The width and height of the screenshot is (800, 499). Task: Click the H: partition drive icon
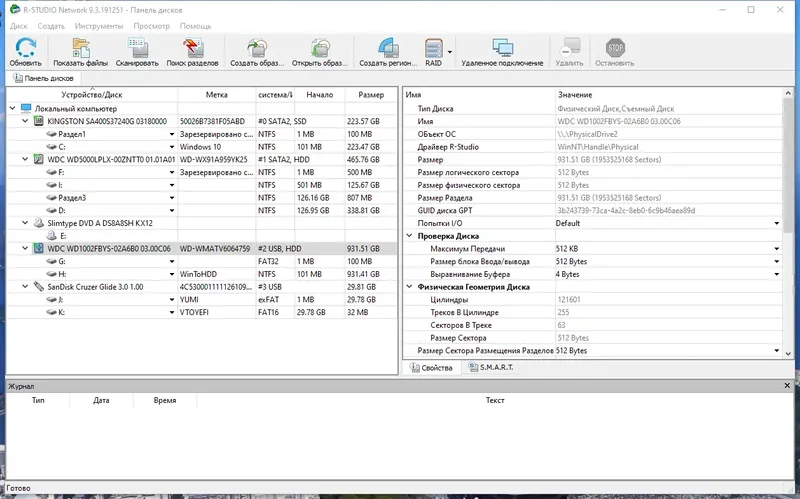(51, 274)
